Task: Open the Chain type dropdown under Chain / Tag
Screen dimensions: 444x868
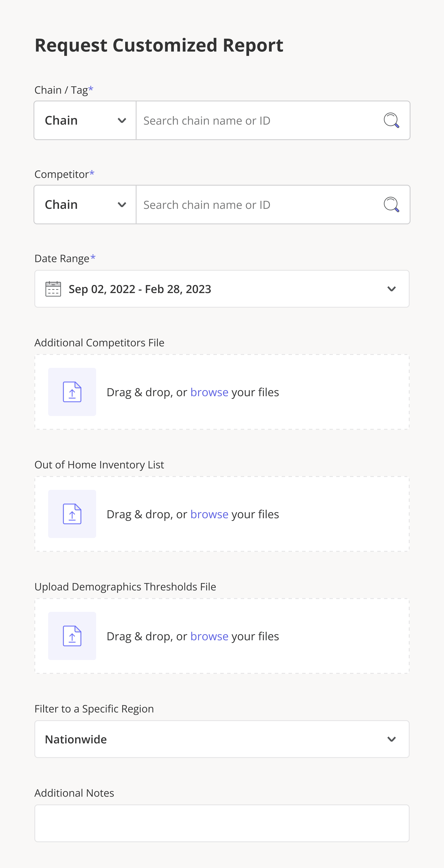Action: click(85, 120)
